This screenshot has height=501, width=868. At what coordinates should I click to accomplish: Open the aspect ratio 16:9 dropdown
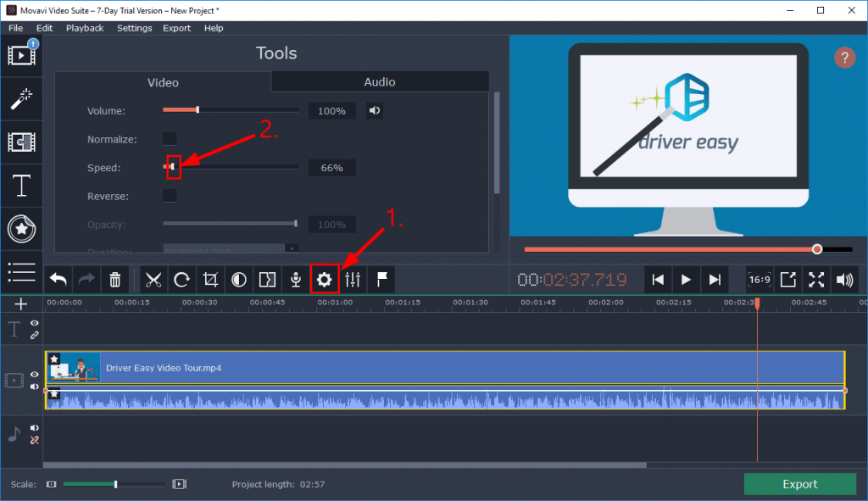point(759,280)
